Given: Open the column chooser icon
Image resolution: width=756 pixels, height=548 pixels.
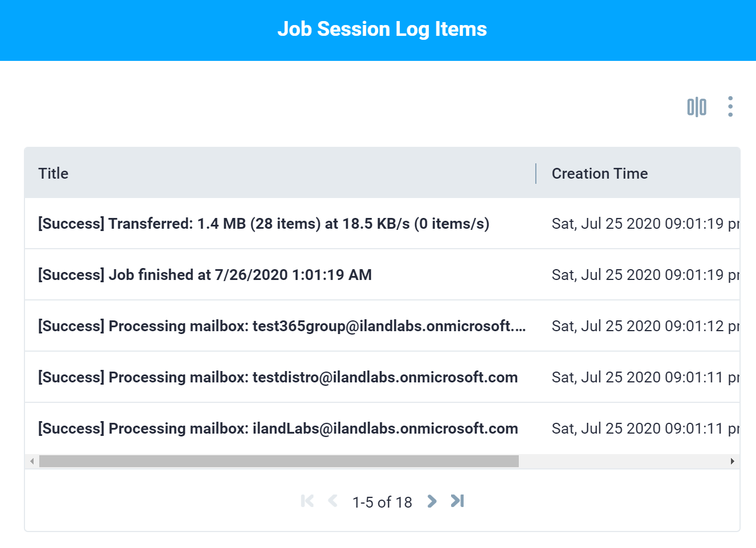Looking at the screenshot, I should pos(696,106).
